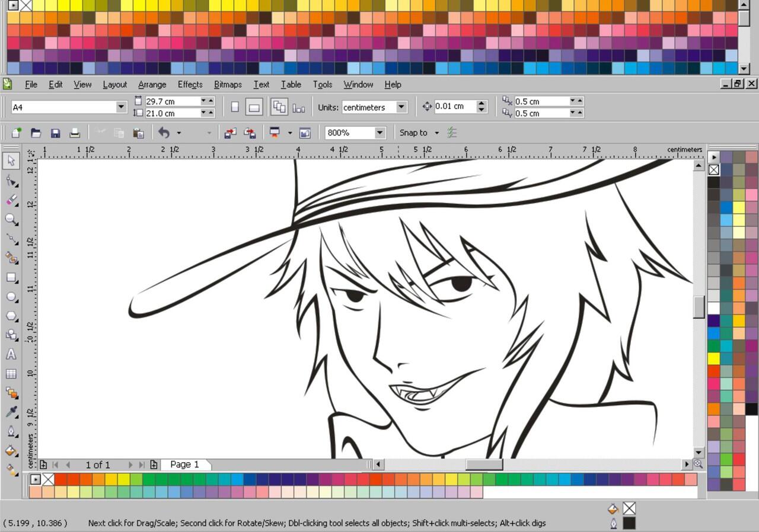Click the horizontal scrollbar thumb below the canvas

pyautogui.click(x=484, y=464)
